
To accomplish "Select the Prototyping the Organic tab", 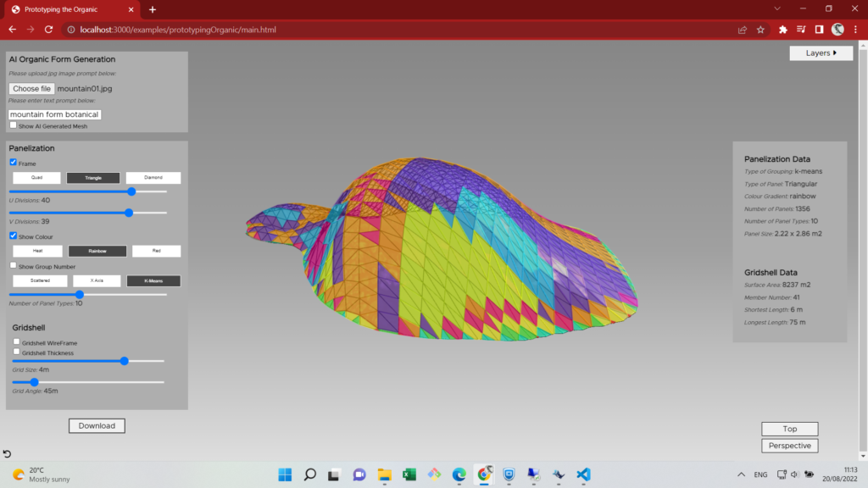I will pyautogui.click(x=66, y=9).
